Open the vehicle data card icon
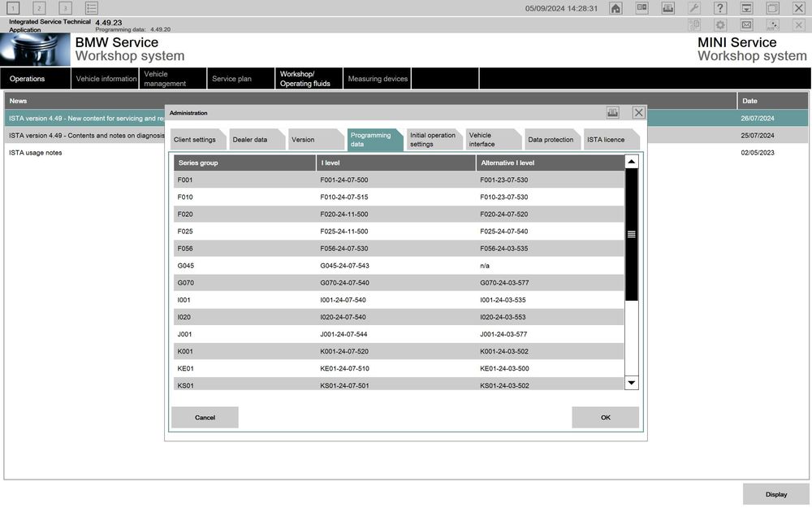This screenshot has height=508, width=812. coord(641,8)
